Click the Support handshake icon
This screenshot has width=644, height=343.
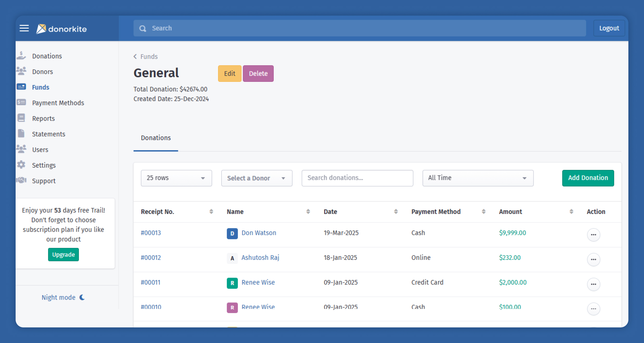(21, 180)
